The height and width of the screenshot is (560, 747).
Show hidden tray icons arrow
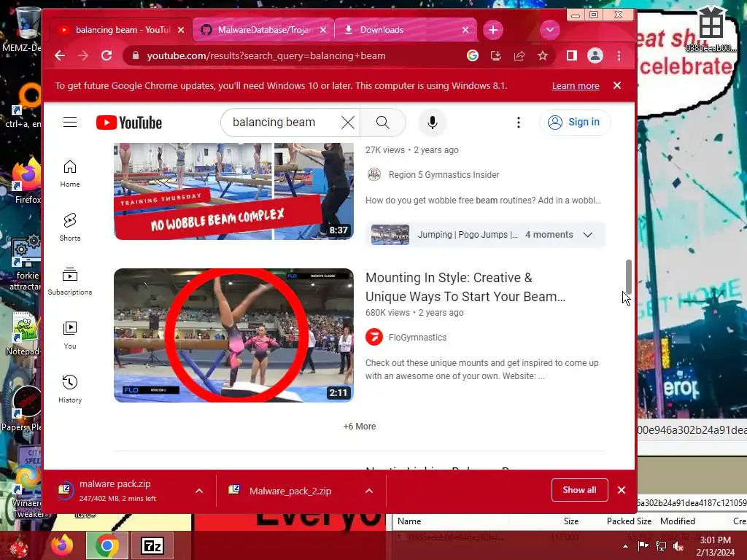point(625,546)
